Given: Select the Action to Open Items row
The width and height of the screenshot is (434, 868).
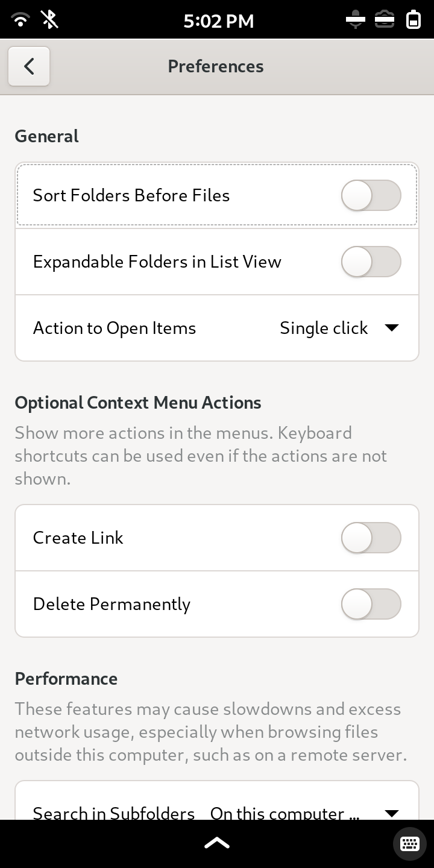Looking at the screenshot, I should pyautogui.click(x=217, y=328).
